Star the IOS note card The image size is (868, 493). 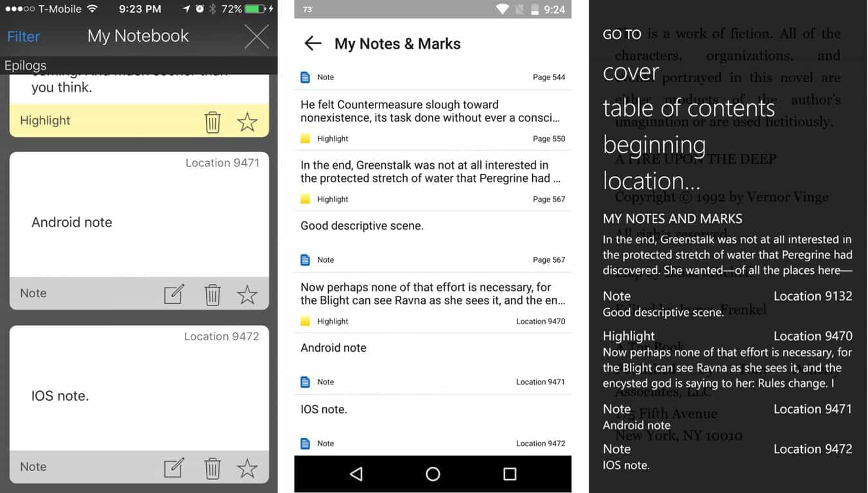click(247, 468)
